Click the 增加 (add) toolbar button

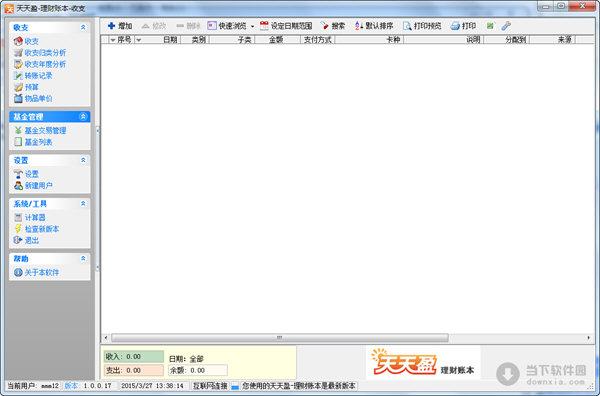pyautogui.click(x=120, y=26)
